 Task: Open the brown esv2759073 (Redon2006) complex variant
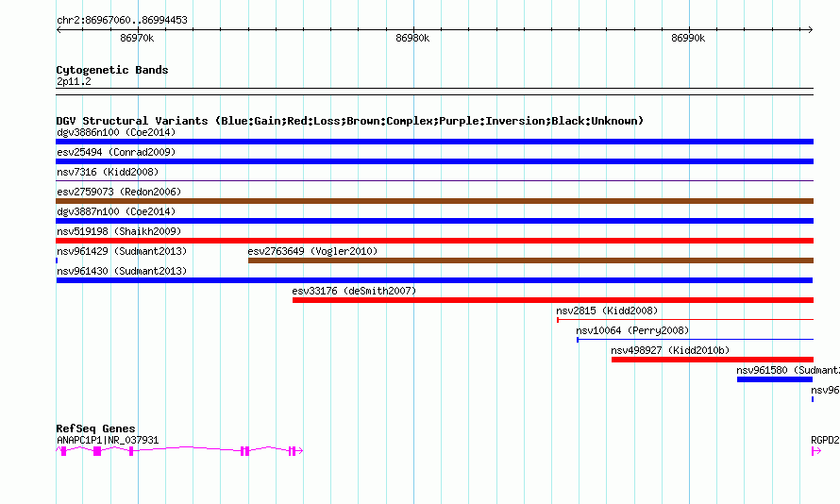pyautogui.click(x=434, y=201)
